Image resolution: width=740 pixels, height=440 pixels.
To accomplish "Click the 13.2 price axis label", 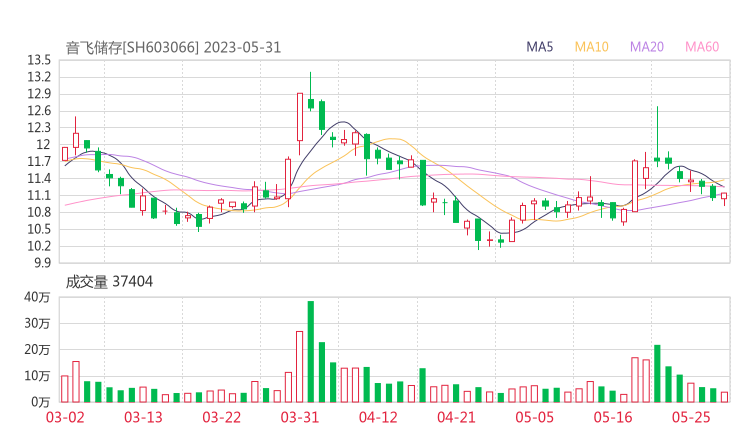I will coord(39,77).
